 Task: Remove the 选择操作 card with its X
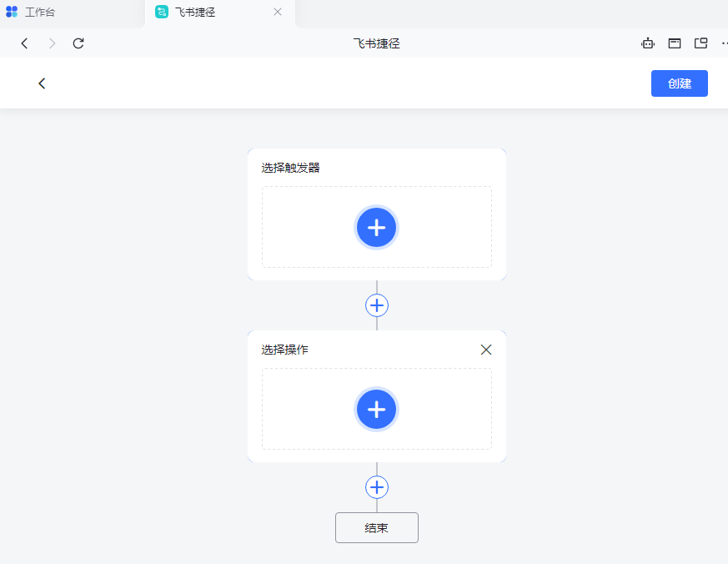pyautogui.click(x=486, y=350)
